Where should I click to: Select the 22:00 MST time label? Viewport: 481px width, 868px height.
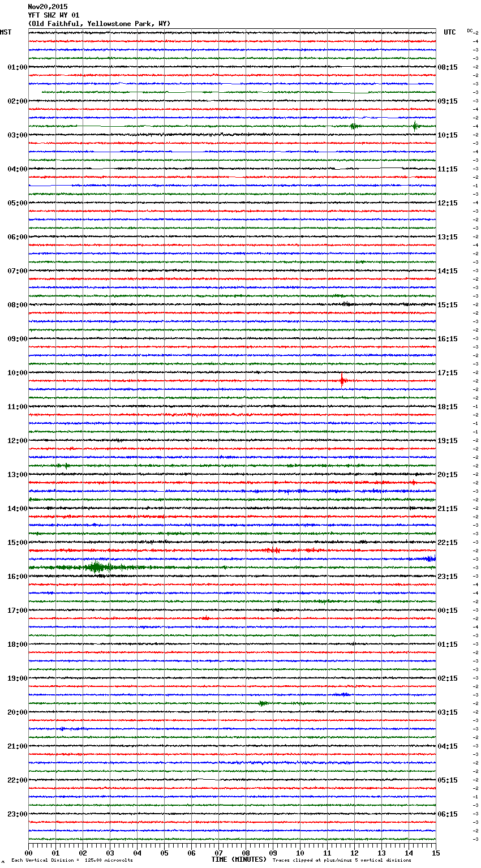tap(18, 780)
